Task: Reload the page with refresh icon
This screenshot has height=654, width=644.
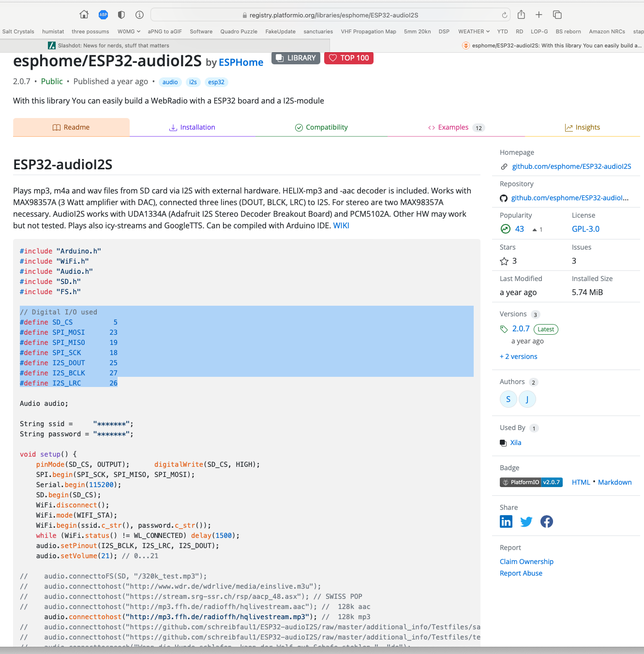Action: point(505,15)
